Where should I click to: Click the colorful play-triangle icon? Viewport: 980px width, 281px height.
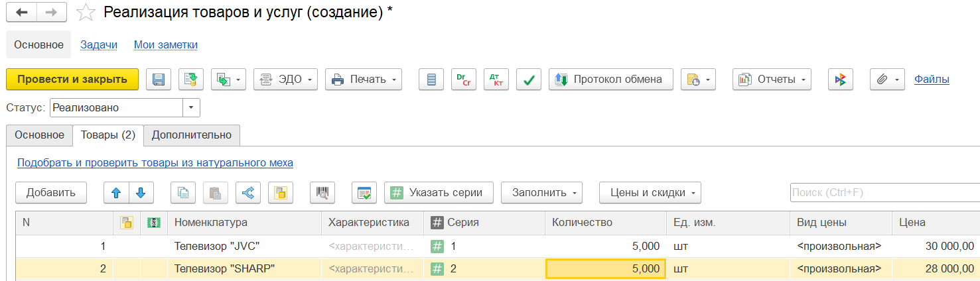click(840, 80)
